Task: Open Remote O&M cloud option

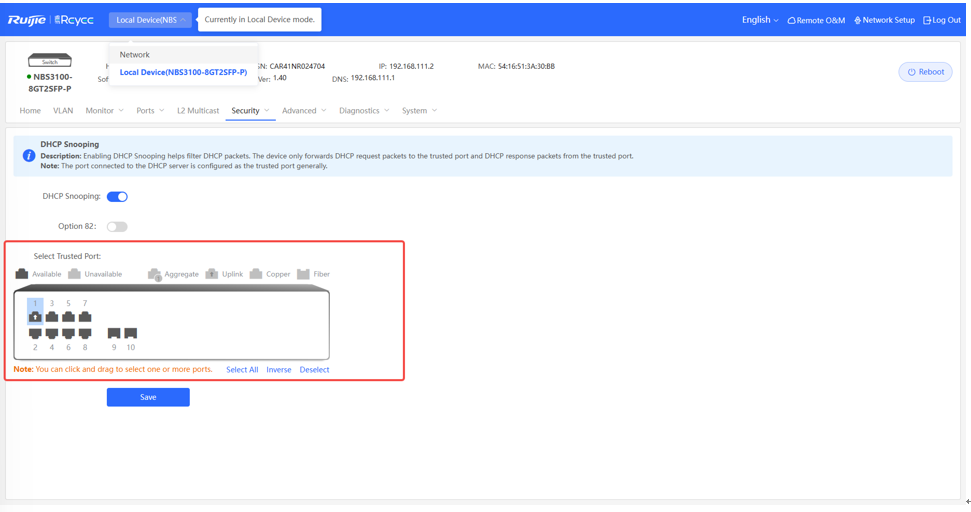Action: (x=816, y=20)
